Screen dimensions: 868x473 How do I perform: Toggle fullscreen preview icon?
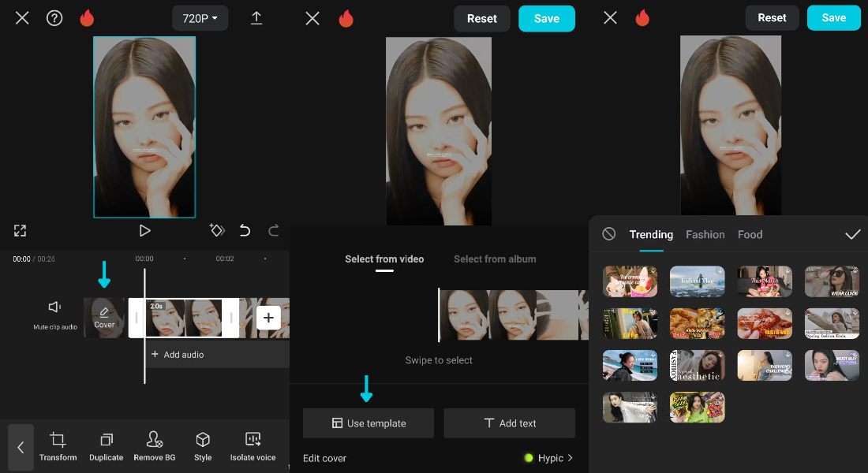coord(20,231)
